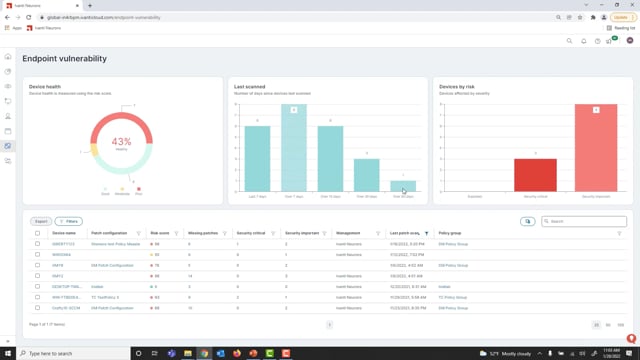Viewport: 640px width, 360px height.
Task: Toggle the select-all checkbox in table header
Action: [x=38, y=233]
